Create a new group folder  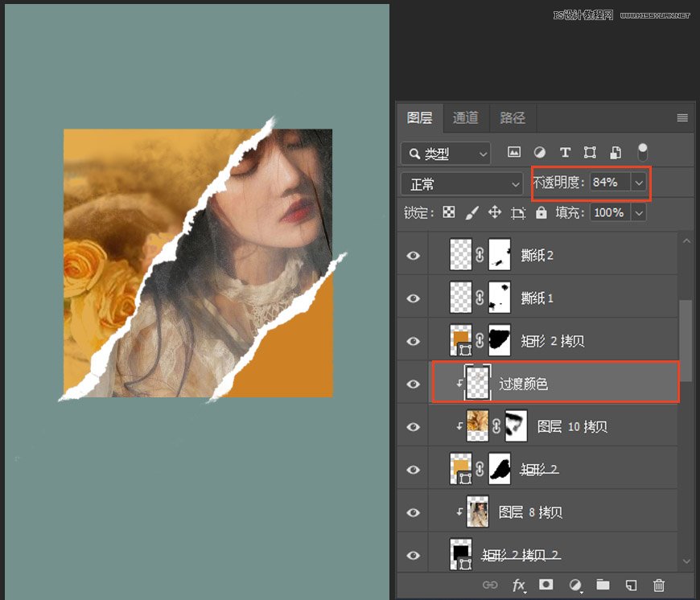[x=603, y=586]
